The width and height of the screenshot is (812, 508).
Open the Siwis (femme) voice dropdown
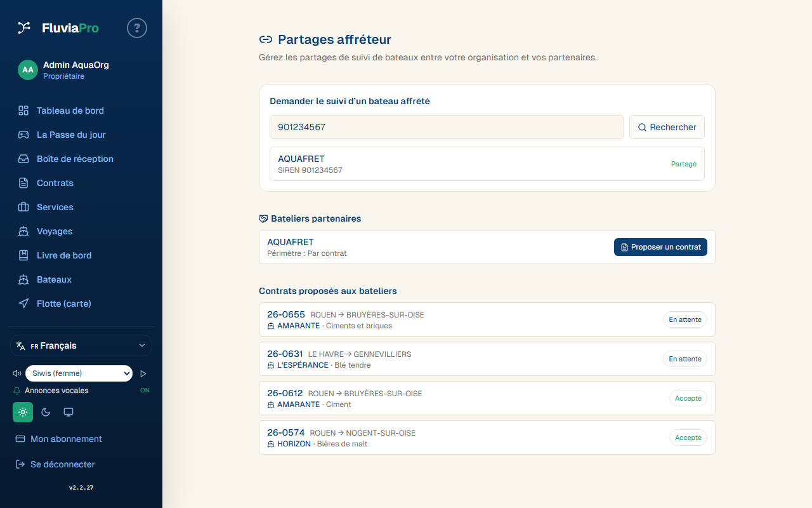point(79,373)
